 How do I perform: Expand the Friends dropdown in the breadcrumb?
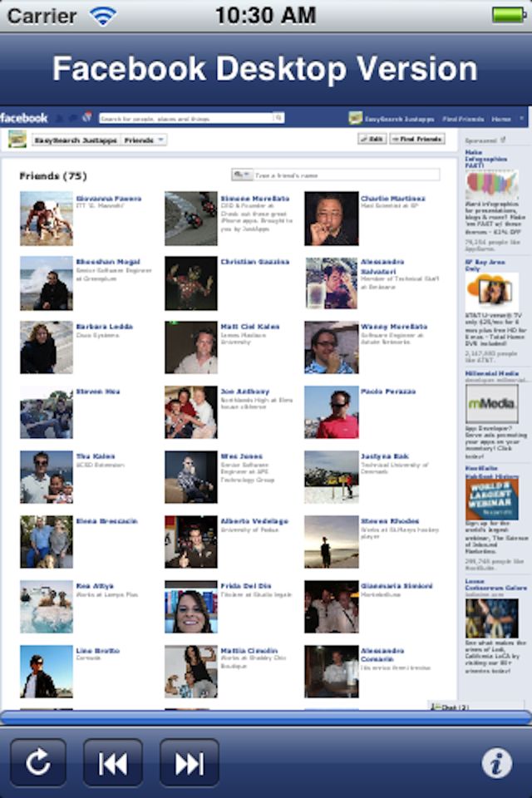[145, 140]
